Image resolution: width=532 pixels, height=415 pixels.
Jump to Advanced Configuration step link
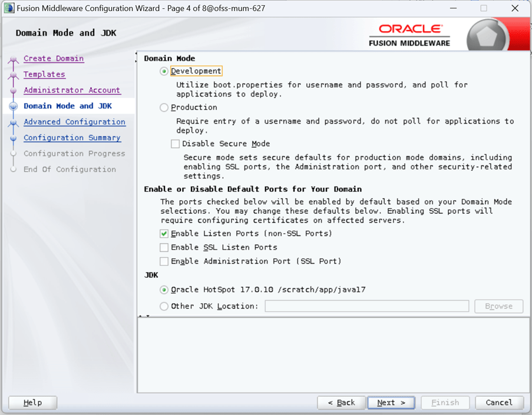coord(74,122)
